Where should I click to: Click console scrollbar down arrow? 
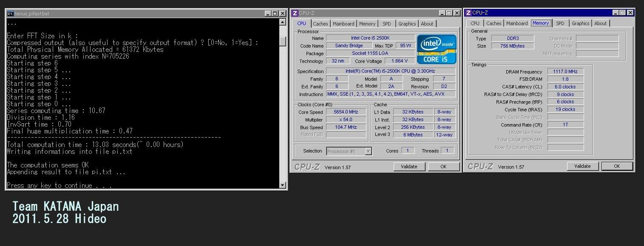[x=283, y=185]
